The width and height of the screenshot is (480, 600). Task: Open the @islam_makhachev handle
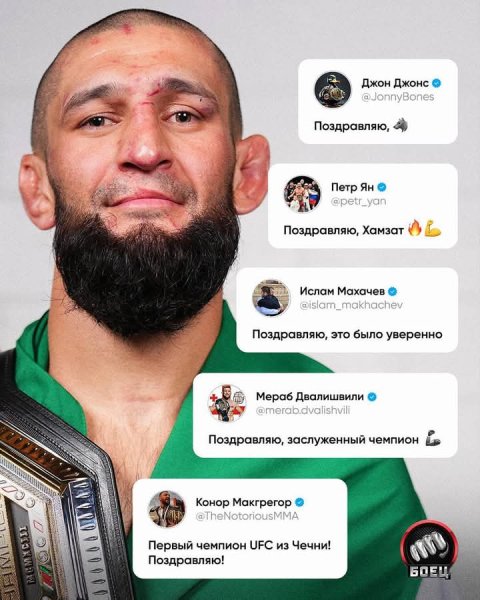(351, 305)
